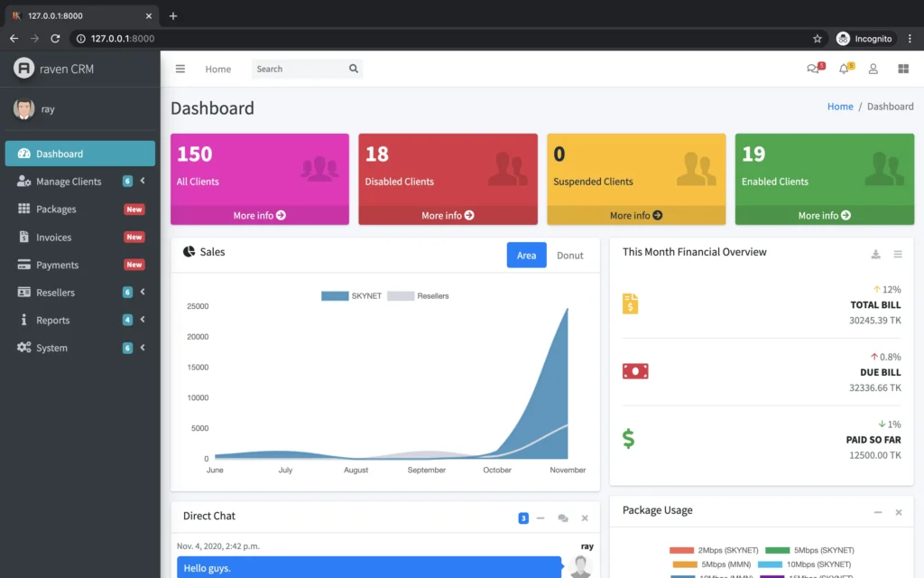
Task: Open the user profile icon in navbar
Action: pyautogui.click(x=873, y=69)
